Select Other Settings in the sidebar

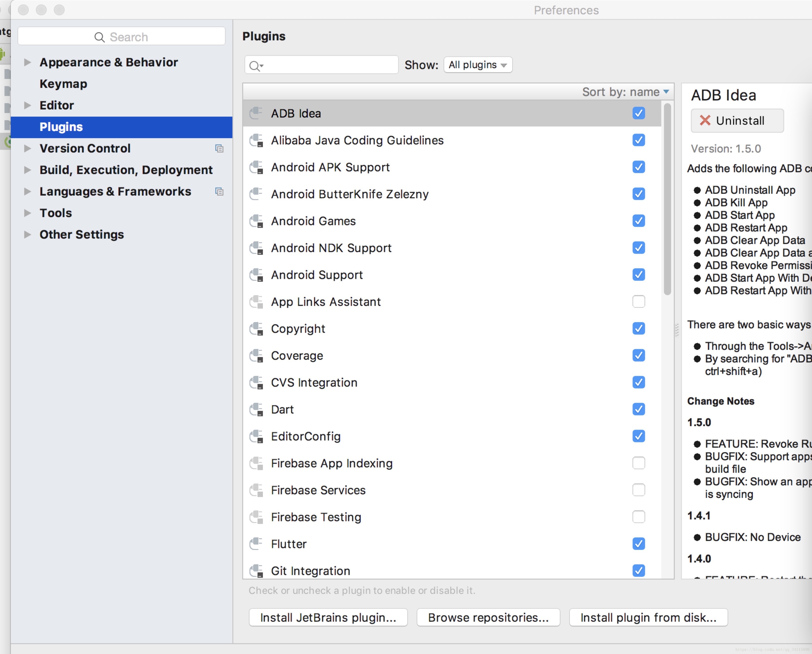(x=81, y=234)
